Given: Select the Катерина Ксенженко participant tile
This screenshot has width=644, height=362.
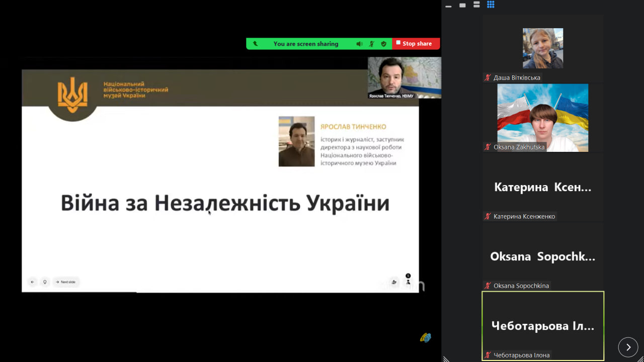Looking at the screenshot, I should [x=542, y=187].
